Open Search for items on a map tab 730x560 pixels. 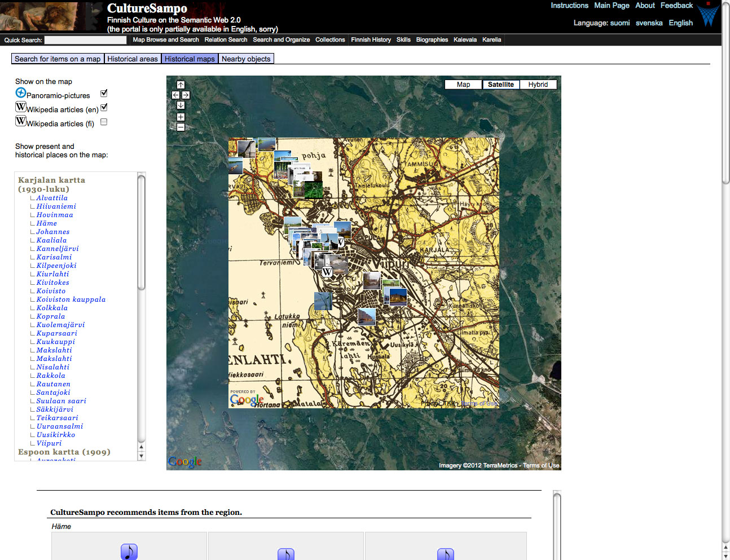tap(58, 59)
